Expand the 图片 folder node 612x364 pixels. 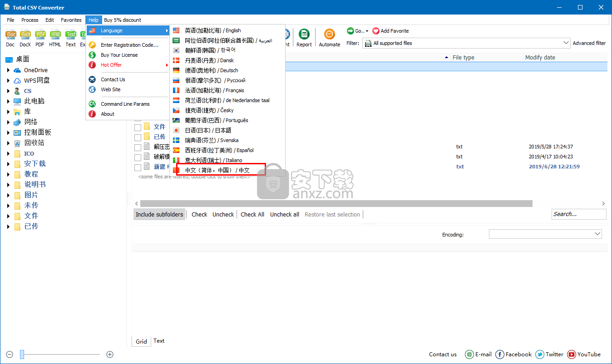tap(8, 196)
